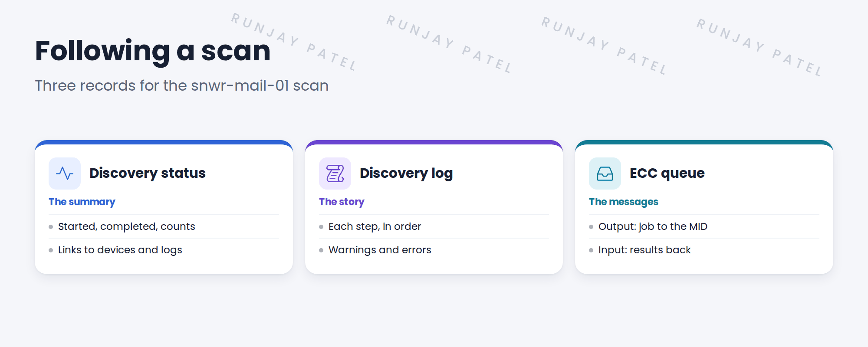Click the "Discovery log" card title

tap(406, 173)
